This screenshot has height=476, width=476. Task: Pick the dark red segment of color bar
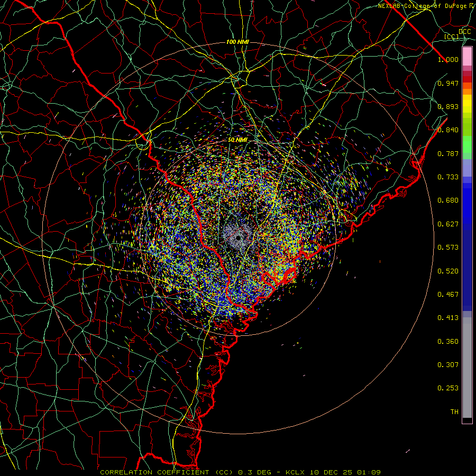[x=467, y=79]
